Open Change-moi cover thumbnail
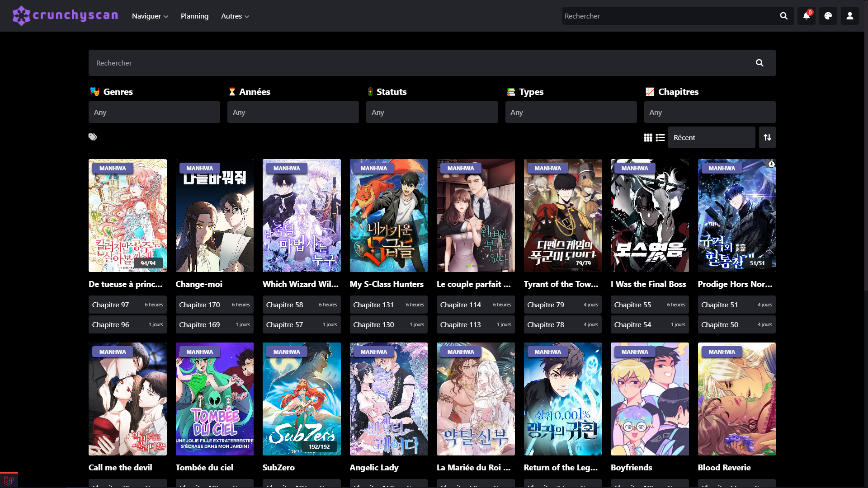The image size is (868, 488). coord(215,216)
